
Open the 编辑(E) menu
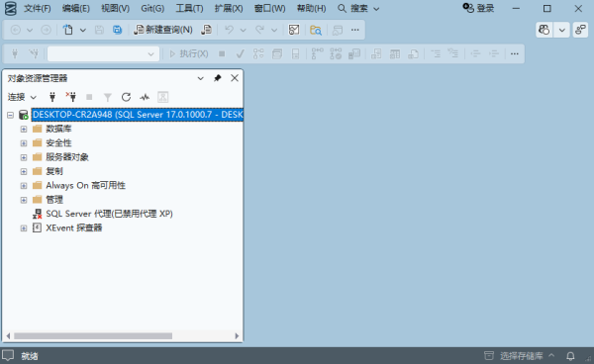tap(76, 8)
